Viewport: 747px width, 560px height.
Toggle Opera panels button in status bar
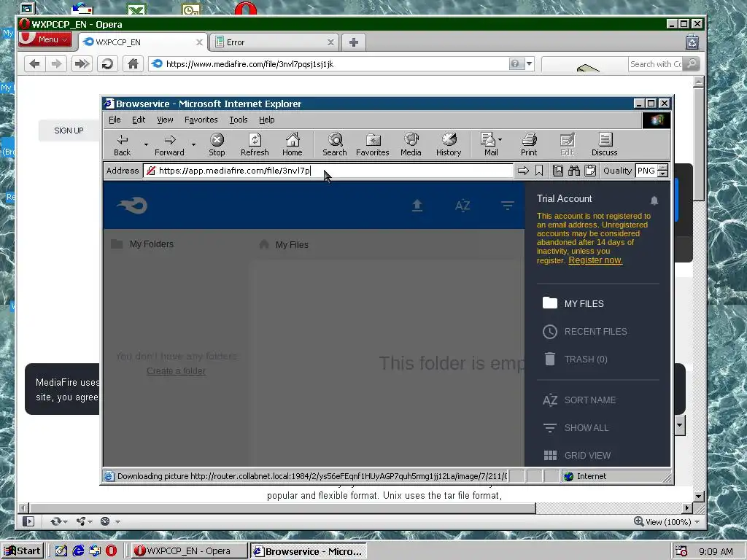coord(28,521)
